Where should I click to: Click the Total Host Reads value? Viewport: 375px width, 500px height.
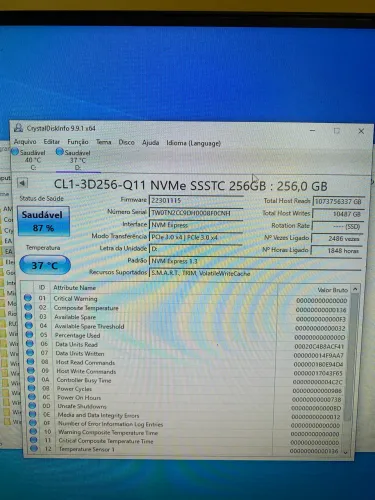[338, 201]
